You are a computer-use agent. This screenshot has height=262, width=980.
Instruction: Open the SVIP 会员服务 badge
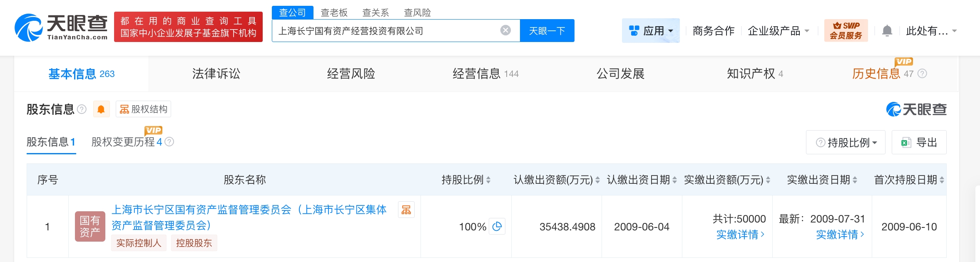[846, 31]
